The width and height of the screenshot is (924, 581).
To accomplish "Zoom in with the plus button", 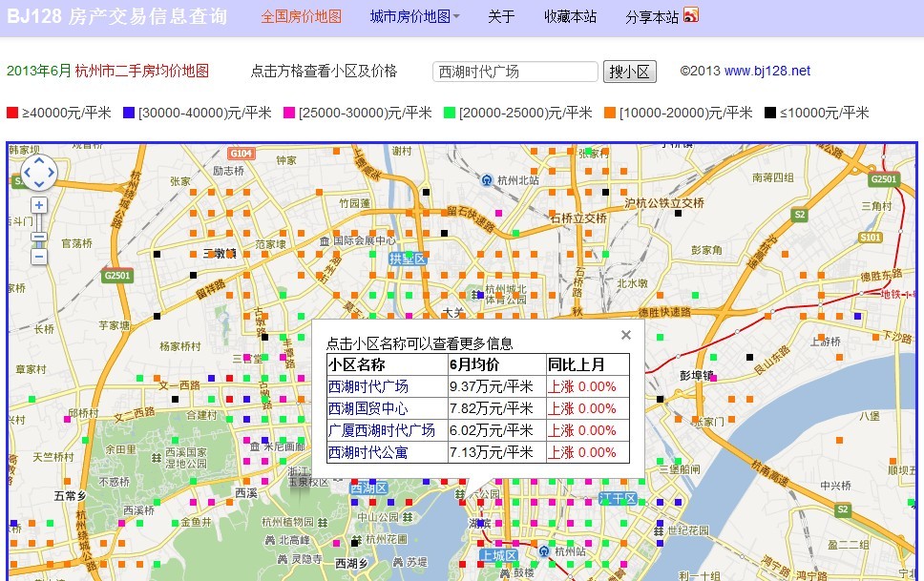I will pos(39,206).
